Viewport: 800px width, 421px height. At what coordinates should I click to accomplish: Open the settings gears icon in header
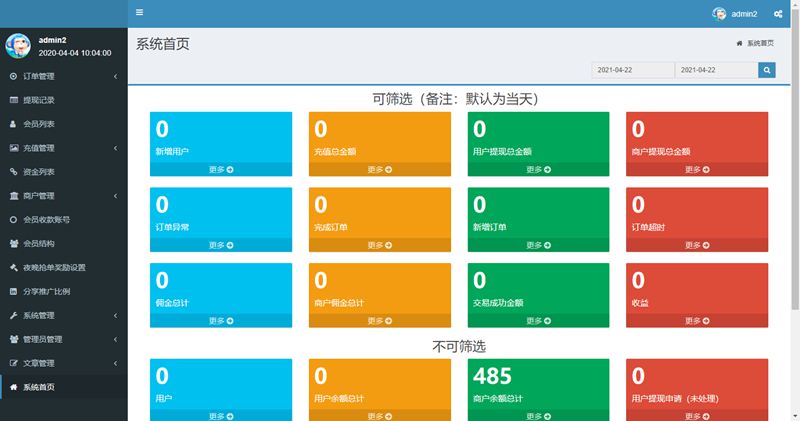click(x=778, y=14)
